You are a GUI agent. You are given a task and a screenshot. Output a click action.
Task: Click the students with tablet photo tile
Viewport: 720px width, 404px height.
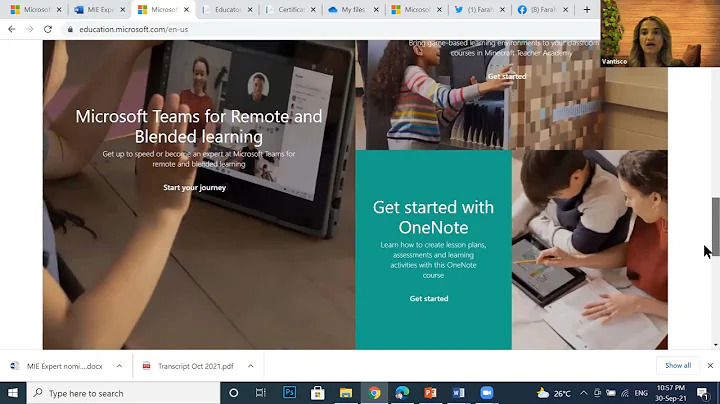(x=590, y=250)
